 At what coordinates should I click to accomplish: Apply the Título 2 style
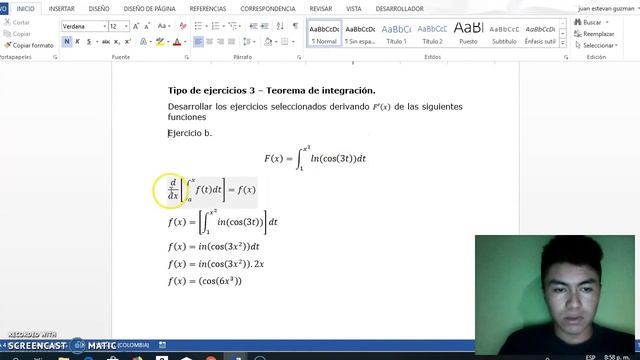(432, 34)
